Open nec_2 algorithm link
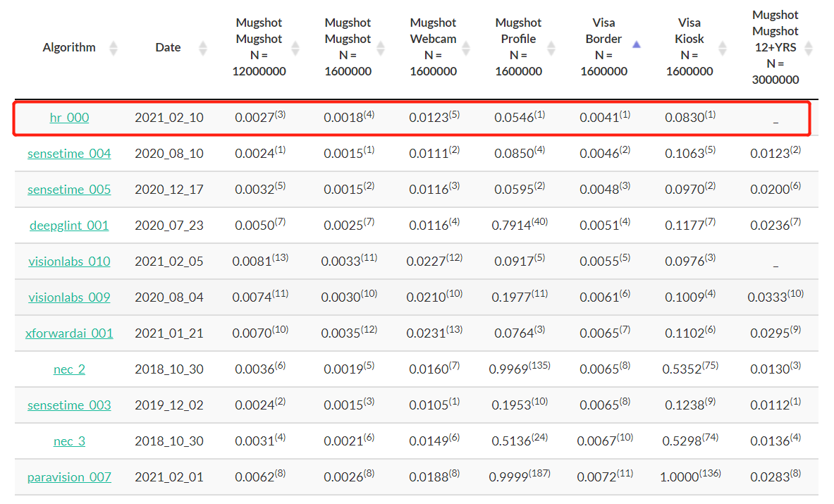Image resolution: width=834 pixels, height=504 pixels. (69, 369)
